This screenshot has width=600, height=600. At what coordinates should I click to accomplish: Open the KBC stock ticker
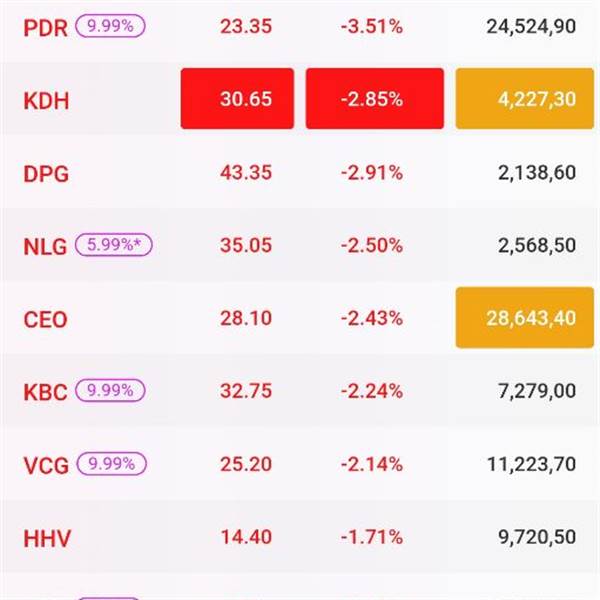click(45, 392)
